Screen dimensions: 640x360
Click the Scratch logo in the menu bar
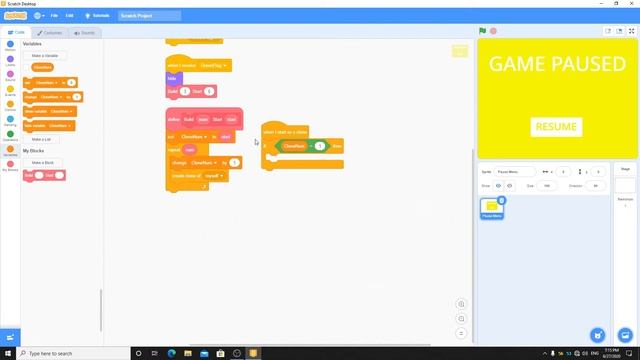point(16,16)
